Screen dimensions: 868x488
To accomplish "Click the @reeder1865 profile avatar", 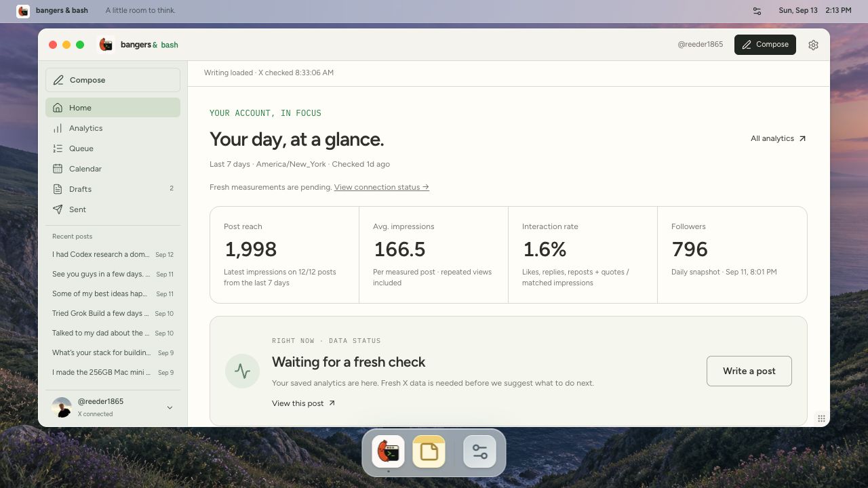I will click(x=62, y=407).
